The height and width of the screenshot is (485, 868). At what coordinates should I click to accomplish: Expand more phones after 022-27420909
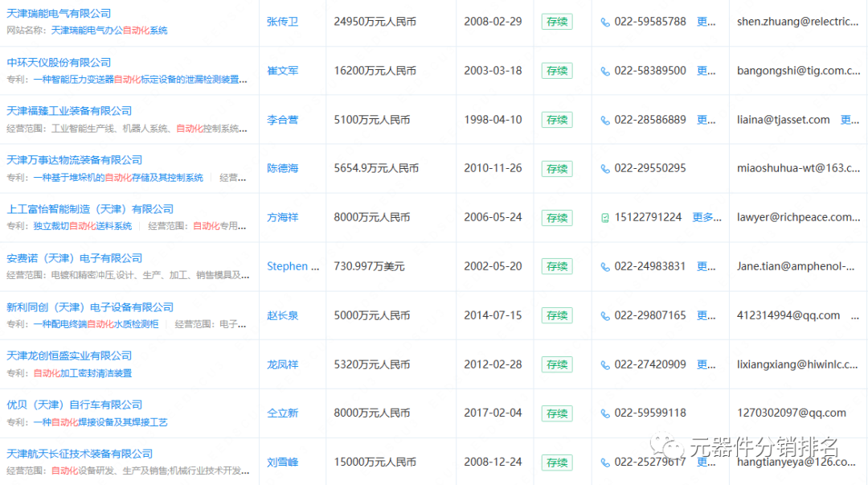[706, 364]
